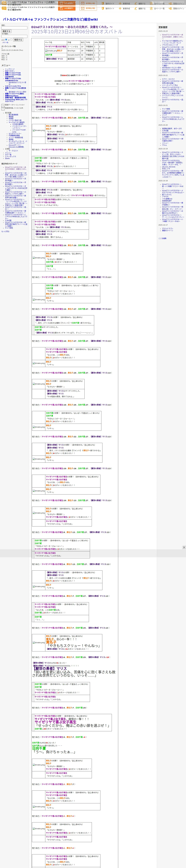
Task: Open 雑談室 board link
Action: click(x=11, y=117)
